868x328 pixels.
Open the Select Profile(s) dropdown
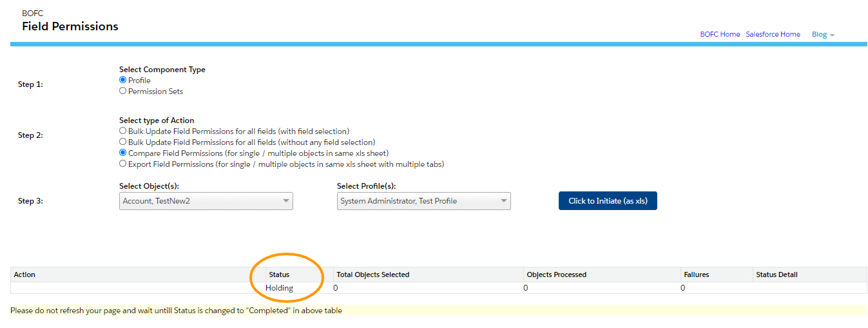(x=424, y=201)
